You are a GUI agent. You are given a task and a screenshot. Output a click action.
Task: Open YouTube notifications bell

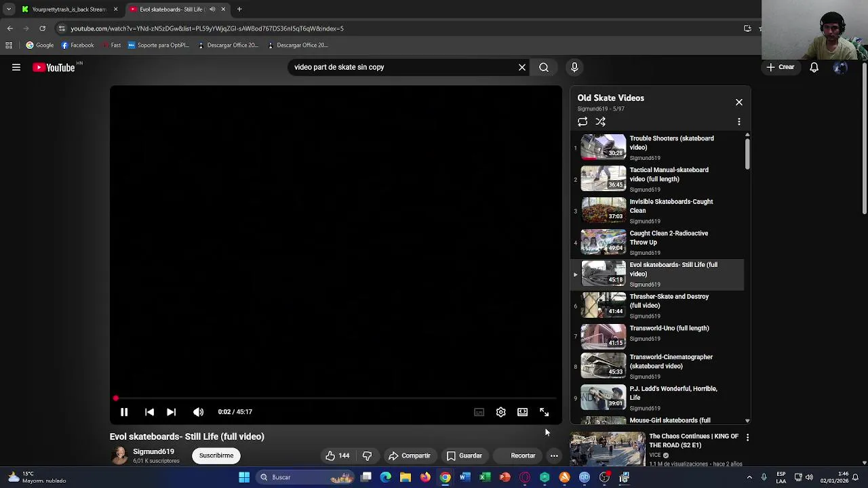[x=814, y=67]
